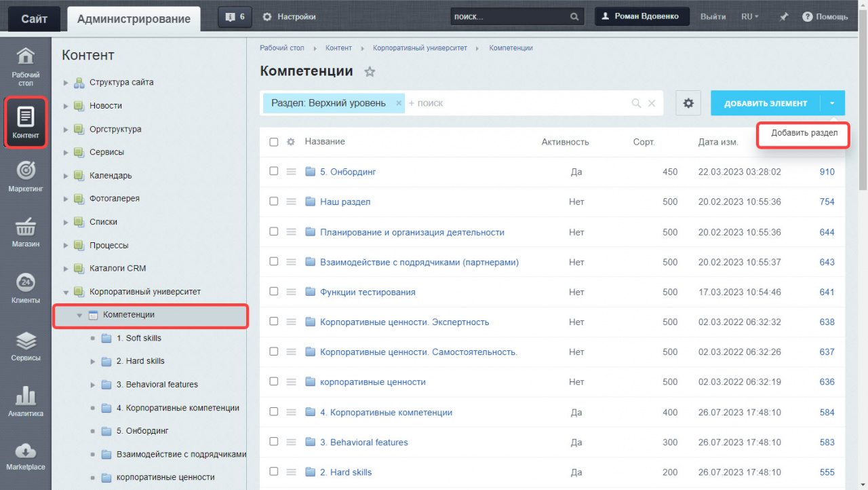Check the 5. Онбординг row checkbox

coord(274,172)
